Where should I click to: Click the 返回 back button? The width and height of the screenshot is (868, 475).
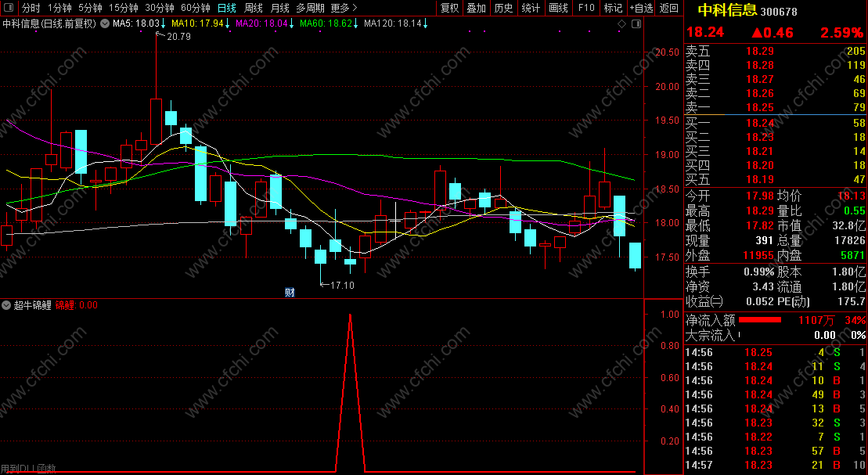[668, 8]
